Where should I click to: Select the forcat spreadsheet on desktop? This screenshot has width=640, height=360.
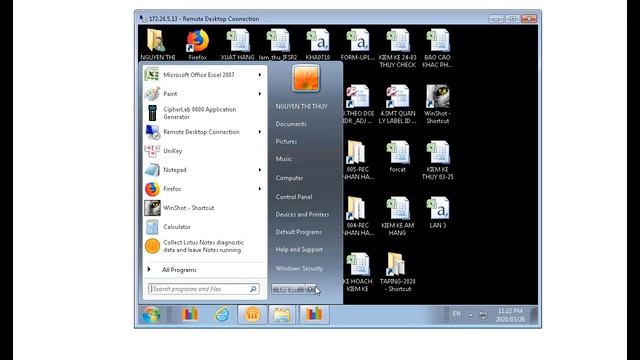coord(398,157)
